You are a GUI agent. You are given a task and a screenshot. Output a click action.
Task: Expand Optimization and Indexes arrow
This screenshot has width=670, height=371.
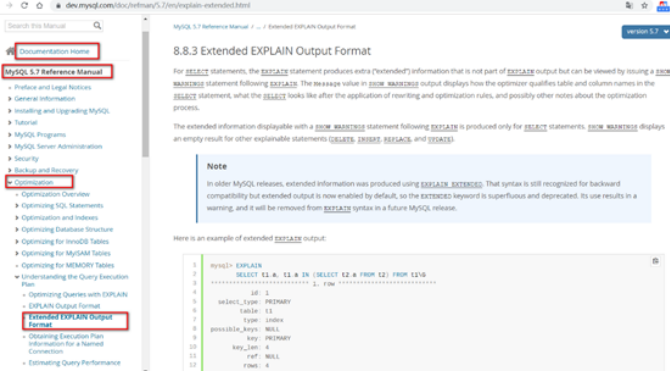[x=17, y=218]
